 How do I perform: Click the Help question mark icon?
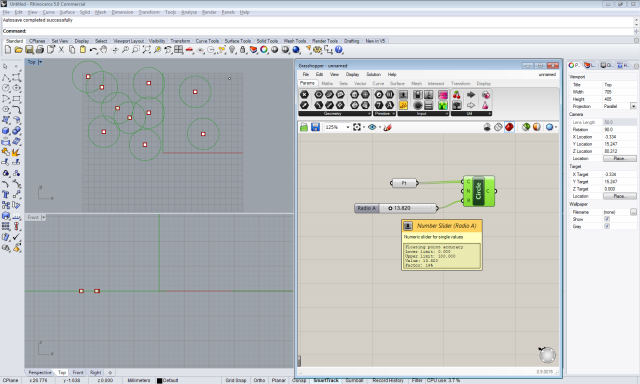(x=339, y=50)
